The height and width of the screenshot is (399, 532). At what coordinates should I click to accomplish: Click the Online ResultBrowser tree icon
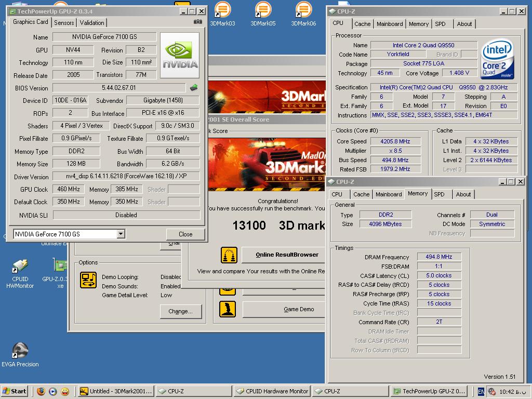pos(229,255)
